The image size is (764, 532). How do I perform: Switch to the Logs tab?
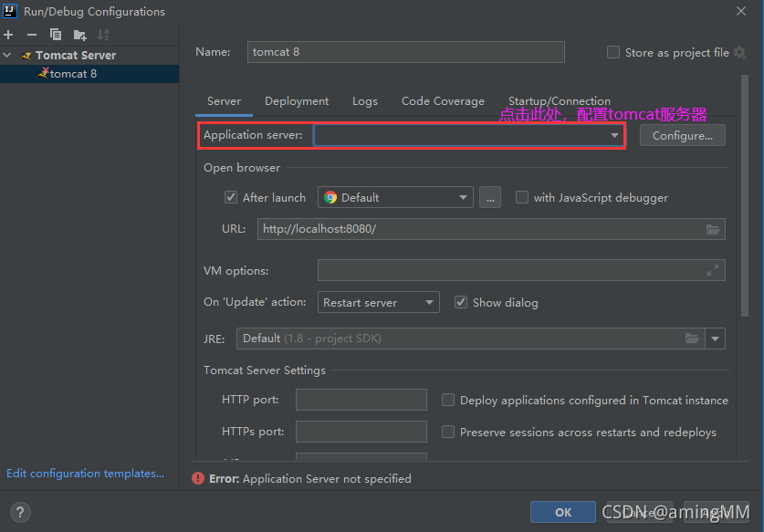365,101
